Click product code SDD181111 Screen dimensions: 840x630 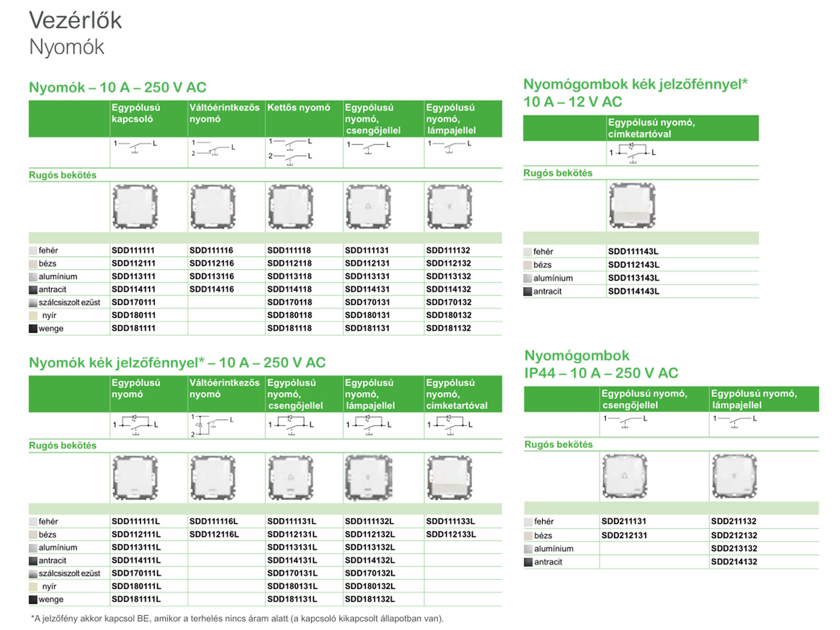[133, 328]
